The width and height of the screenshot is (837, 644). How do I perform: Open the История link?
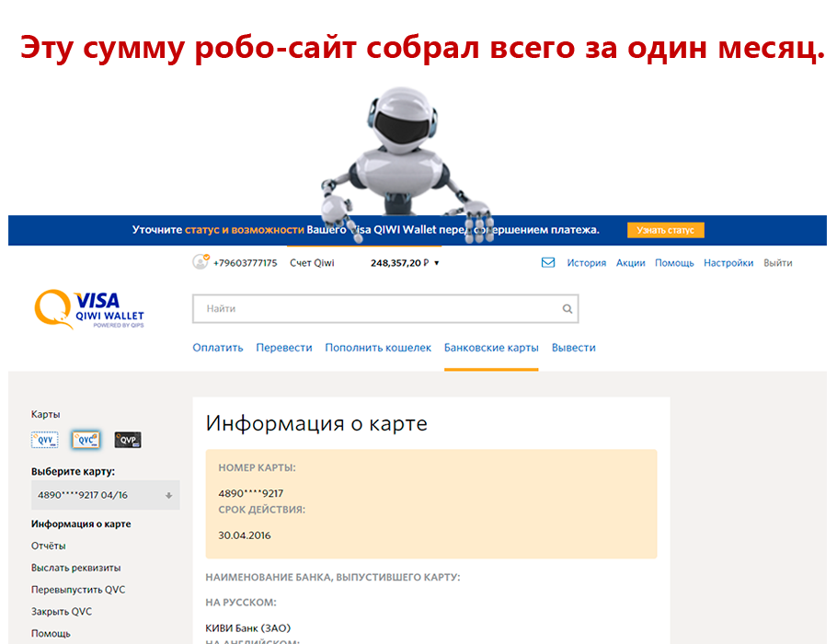tap(586, 263)
